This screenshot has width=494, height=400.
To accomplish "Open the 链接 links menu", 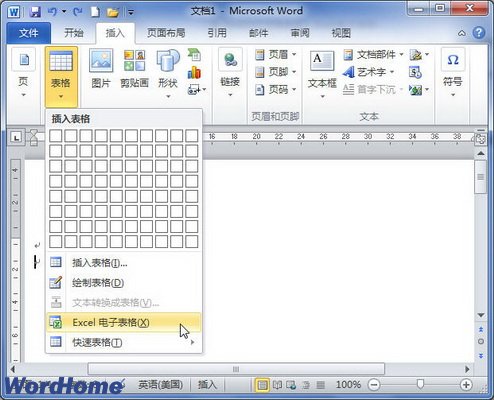I will [x=230, y=74].
